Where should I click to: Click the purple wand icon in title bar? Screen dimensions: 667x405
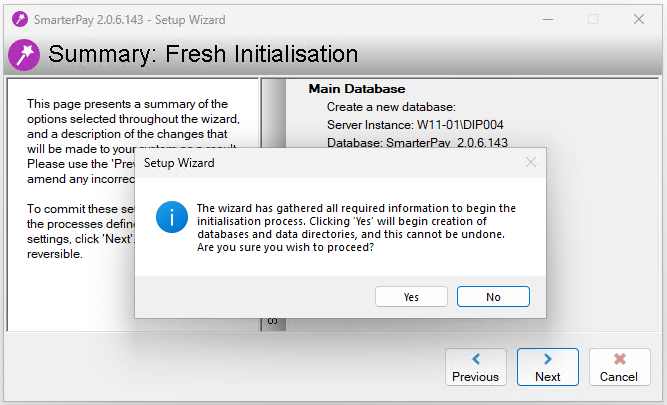[20, 20]
